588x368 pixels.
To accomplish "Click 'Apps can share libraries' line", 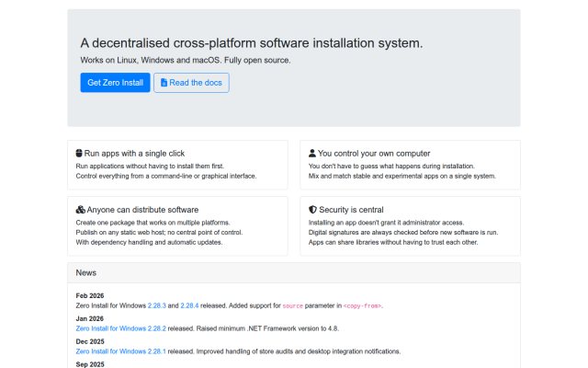I will click(x=393, y=242).
